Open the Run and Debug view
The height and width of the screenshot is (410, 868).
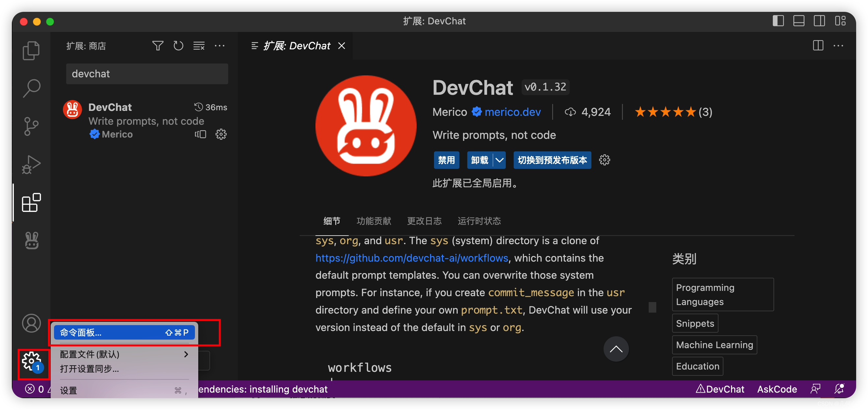31,165
